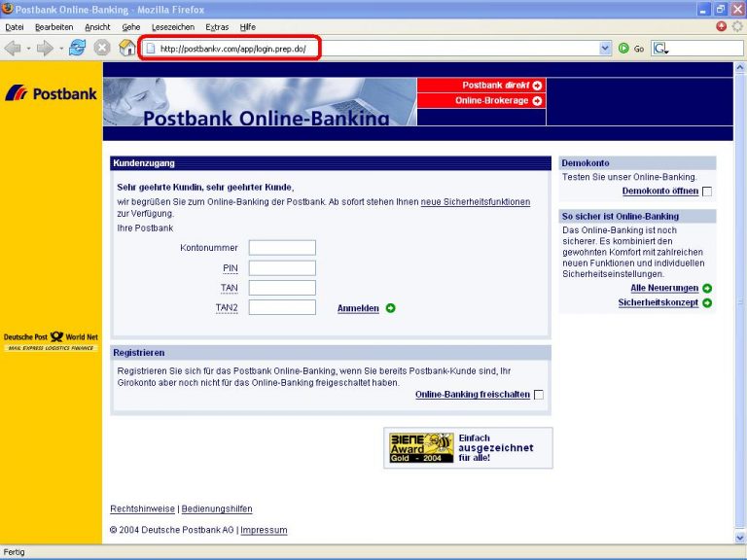Click the browser Back arrow button
Viewport: 747px width, 560px height.
pyautogui.click(x=13, y=48)
